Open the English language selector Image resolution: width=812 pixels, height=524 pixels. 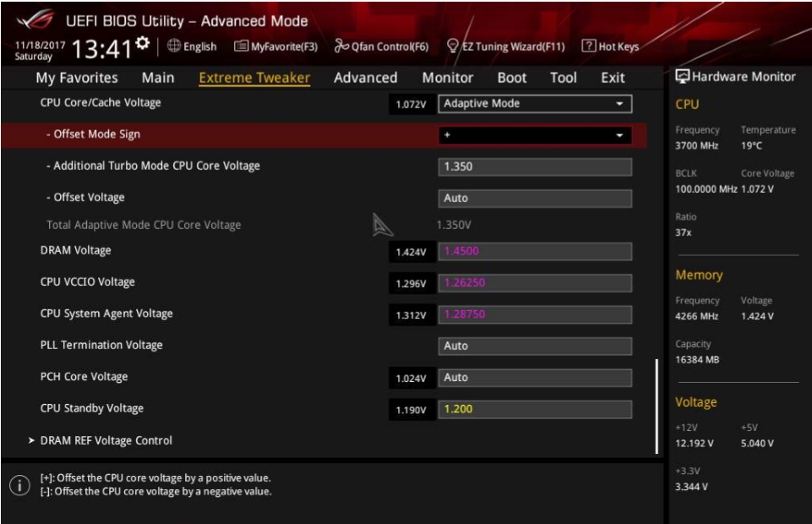192,46
